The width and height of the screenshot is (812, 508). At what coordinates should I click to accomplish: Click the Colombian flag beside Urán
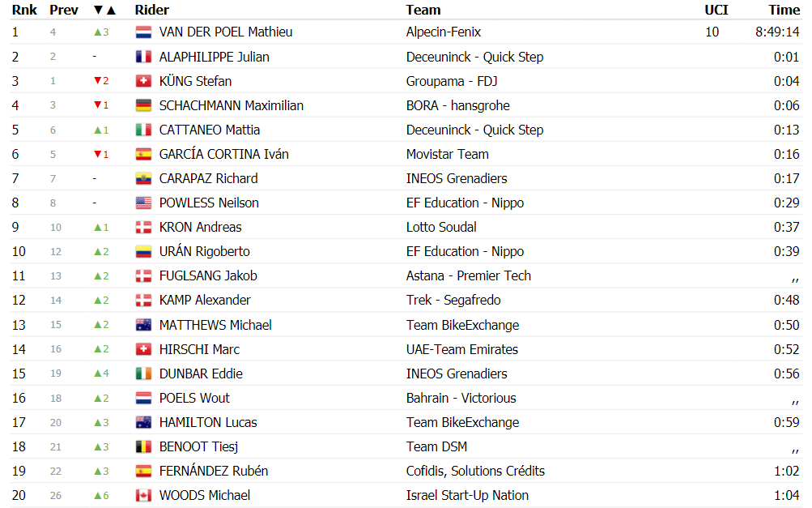coord(143,251)
